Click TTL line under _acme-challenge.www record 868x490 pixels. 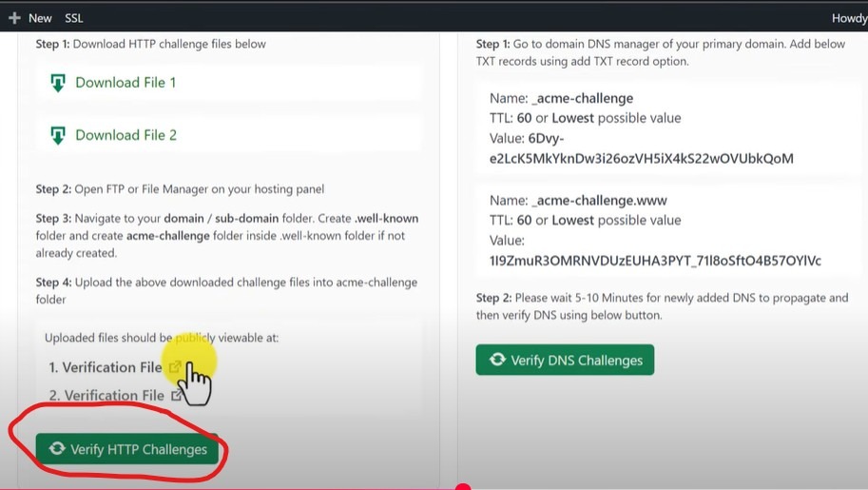click(x=585, y=221)
